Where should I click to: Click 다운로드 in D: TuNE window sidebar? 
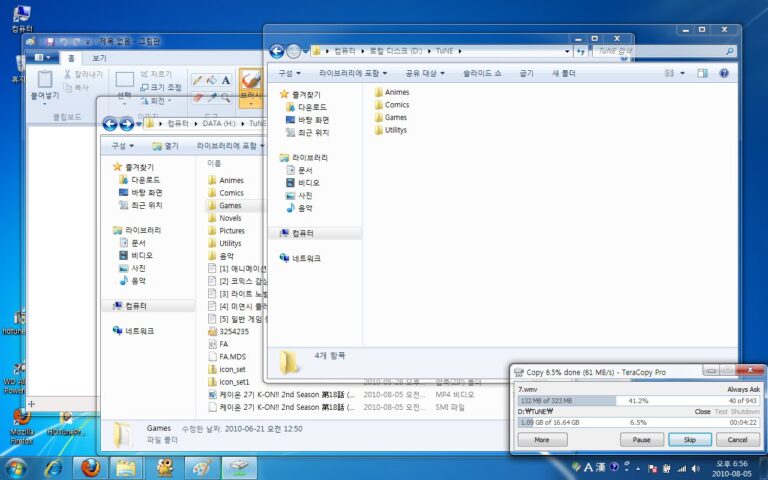point(307,107)
